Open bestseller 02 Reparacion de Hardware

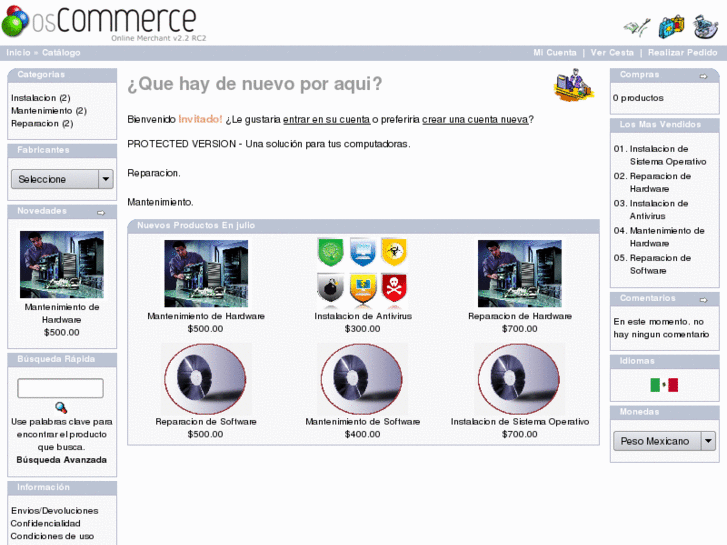[x=660, y=182]
